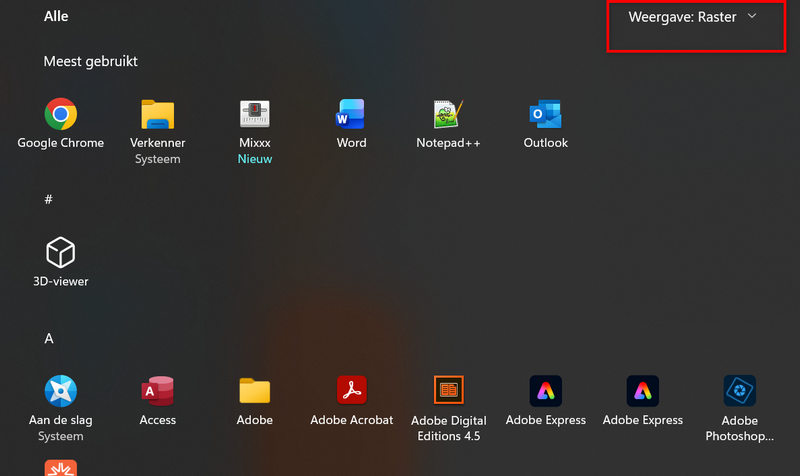The image size is (800, 476).
Task: Click the Alle heading
Action: tap(56, 17)
